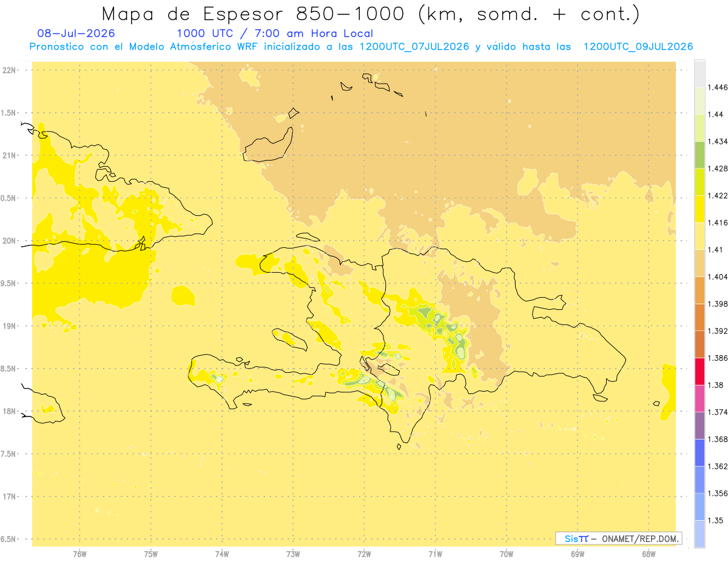The image size is (728, 562).
Task: Click the "1.5N" latitude label
Action: [x=8, y=113]
